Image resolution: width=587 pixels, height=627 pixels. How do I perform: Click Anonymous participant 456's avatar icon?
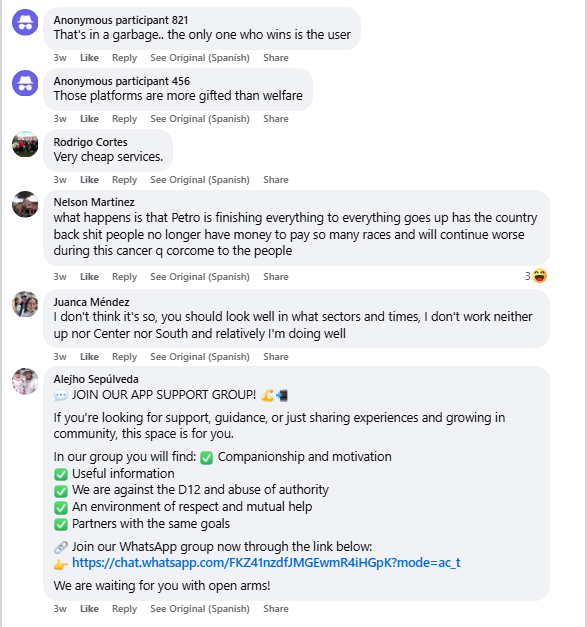click(x=25, y=83)
